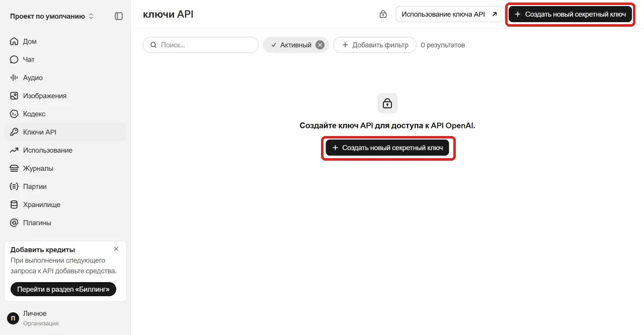Go to Перейти в раздел «Биллинг»

pyautogui.click(x=63, y=289)
